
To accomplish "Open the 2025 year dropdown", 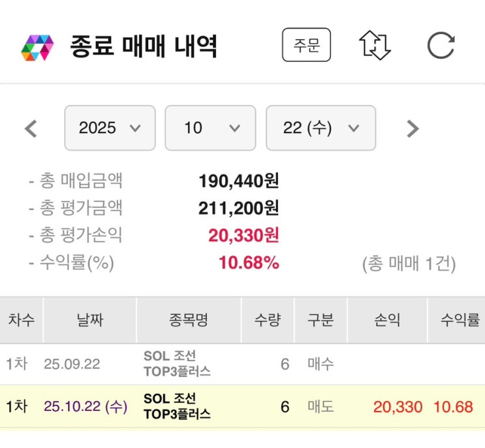I will (110, 128).
